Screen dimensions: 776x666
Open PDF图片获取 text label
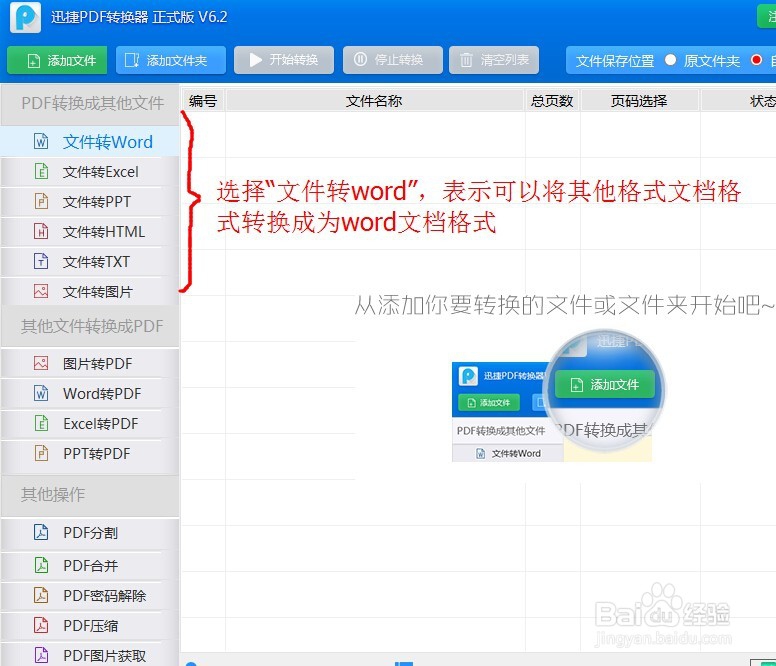(104, 656)
